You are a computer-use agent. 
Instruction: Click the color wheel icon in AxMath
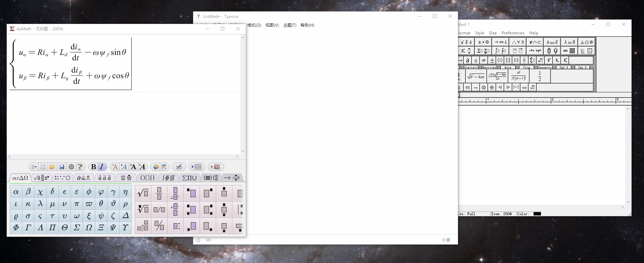point(156,167)
